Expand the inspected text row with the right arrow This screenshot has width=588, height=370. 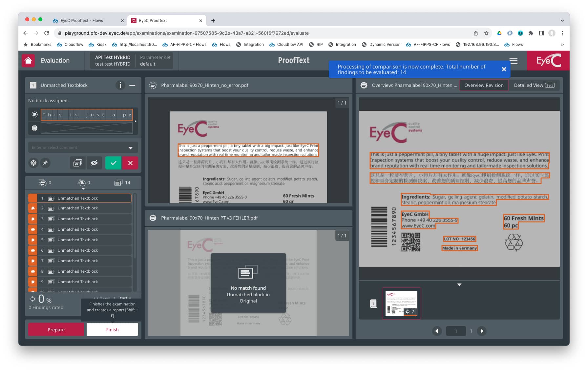click(136, 121)
